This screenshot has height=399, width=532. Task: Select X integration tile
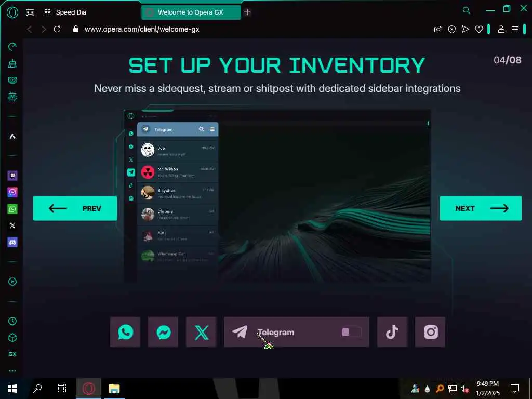pyautogui.click(x=201, y=332)
